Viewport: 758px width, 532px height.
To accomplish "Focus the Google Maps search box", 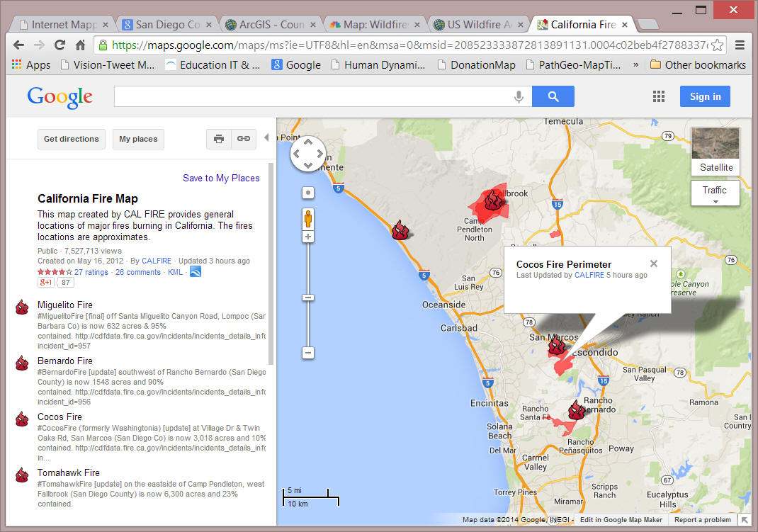I will pyautogui.click(x=315, y=96).
